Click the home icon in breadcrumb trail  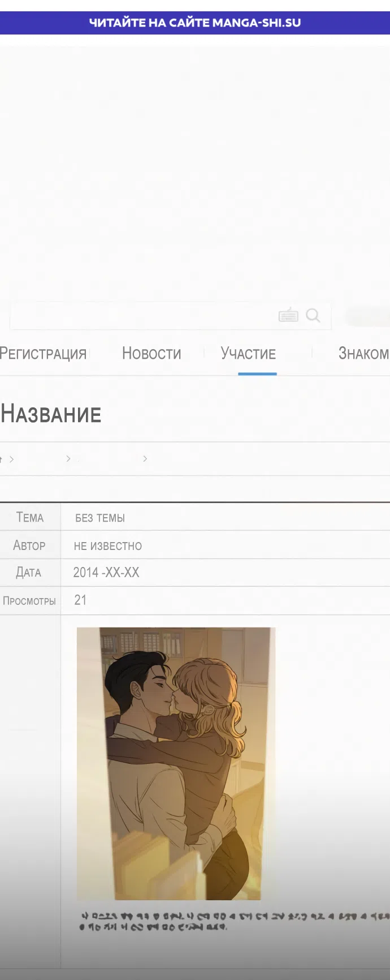[x=1, y=459]
